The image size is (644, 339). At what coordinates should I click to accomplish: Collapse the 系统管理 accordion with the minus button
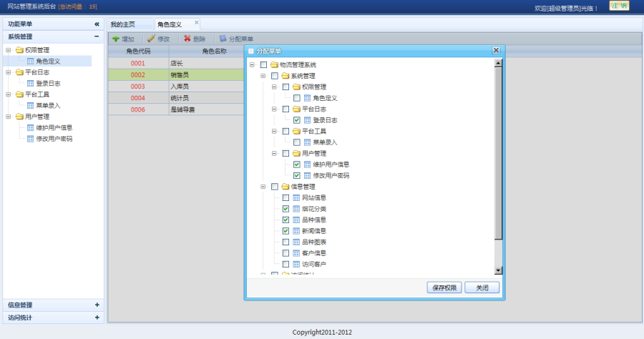tap(97, 36)
